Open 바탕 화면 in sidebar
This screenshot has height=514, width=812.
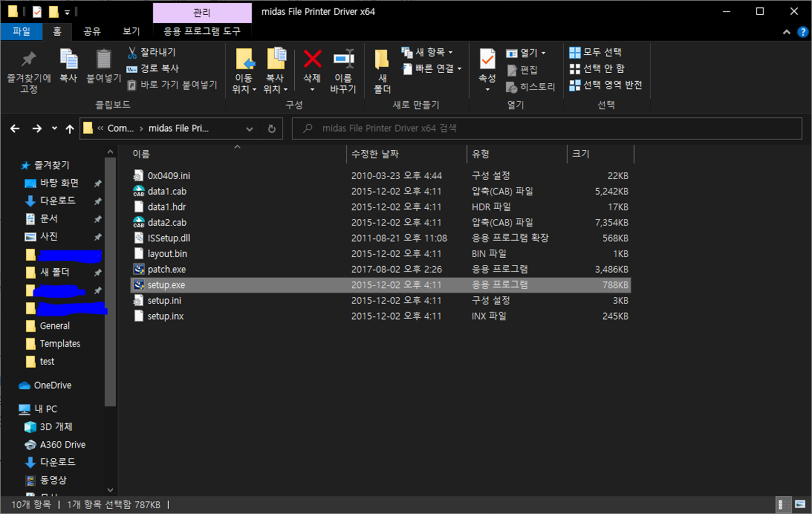click(x=59, y=183)
